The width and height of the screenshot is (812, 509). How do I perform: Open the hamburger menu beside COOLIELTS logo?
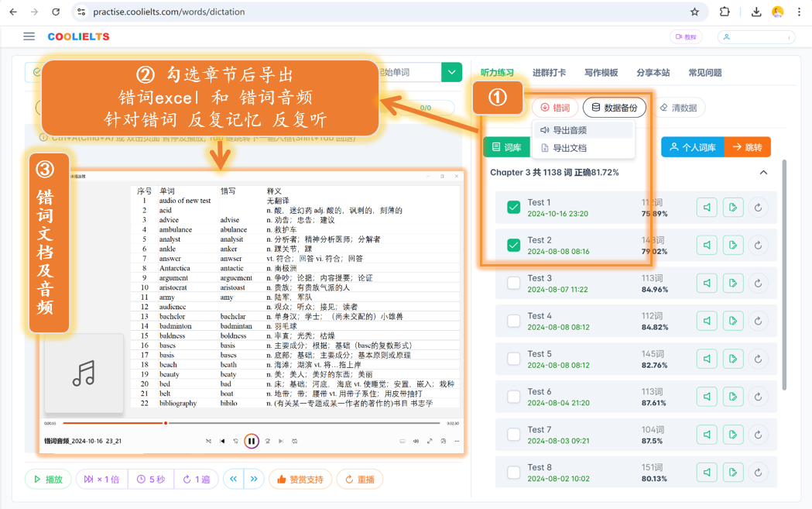[x=29, y=36]
